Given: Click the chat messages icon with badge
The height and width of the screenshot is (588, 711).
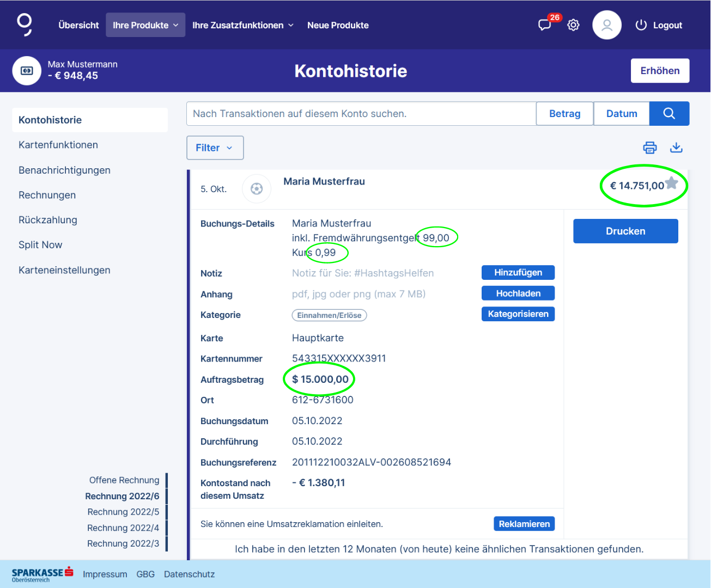Looking at the screenshot, I should pos(545,25).
